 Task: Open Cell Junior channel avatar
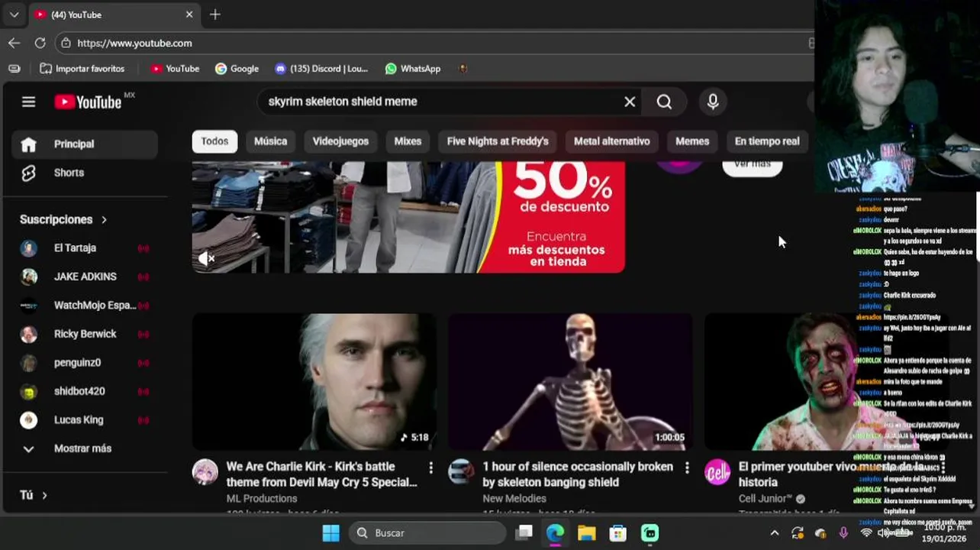click(717, 472)
